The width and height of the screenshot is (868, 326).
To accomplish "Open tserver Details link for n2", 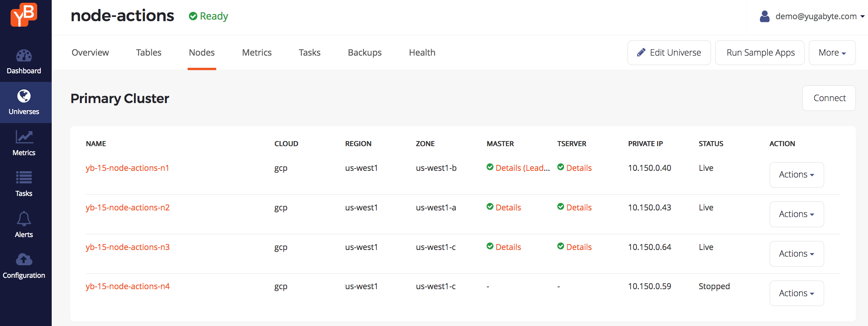I will pyautogui.click(x=579, y=208).
